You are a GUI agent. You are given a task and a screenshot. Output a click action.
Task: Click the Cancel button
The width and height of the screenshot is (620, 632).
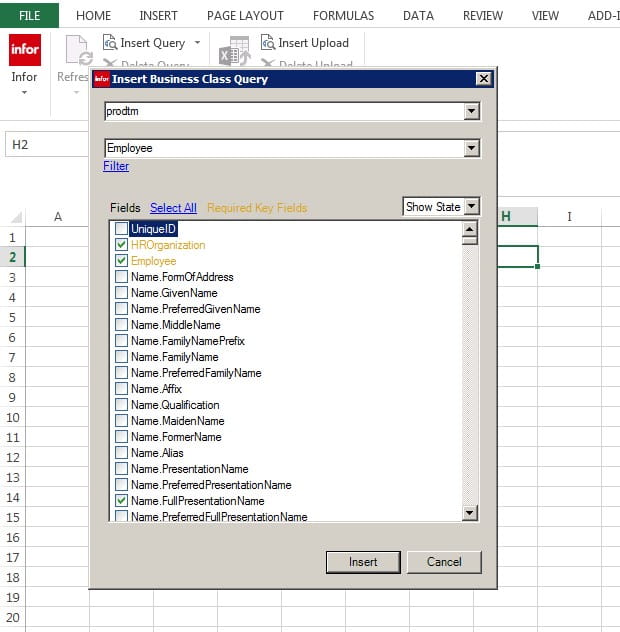click(x=444, y=562)
